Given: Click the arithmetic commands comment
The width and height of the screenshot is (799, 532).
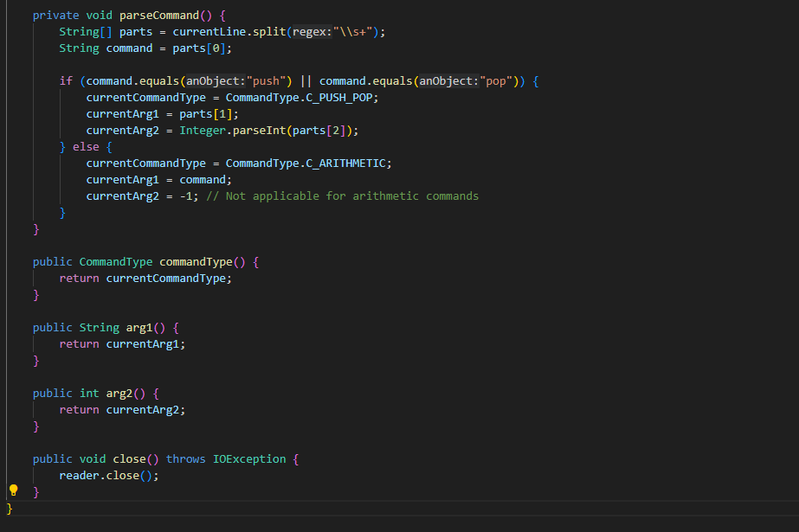Looking at the screenshot, I should 342,195.
